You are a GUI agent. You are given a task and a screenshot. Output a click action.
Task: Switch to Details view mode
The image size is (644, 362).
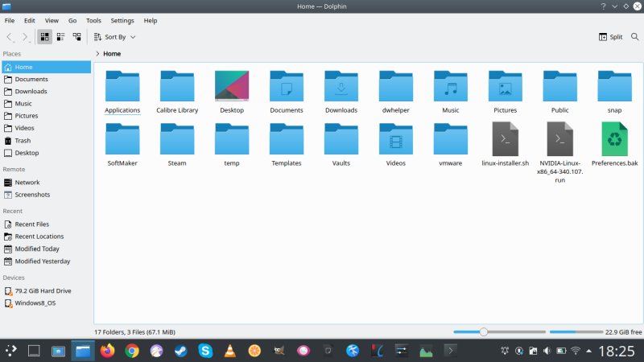tap(76, 37)
